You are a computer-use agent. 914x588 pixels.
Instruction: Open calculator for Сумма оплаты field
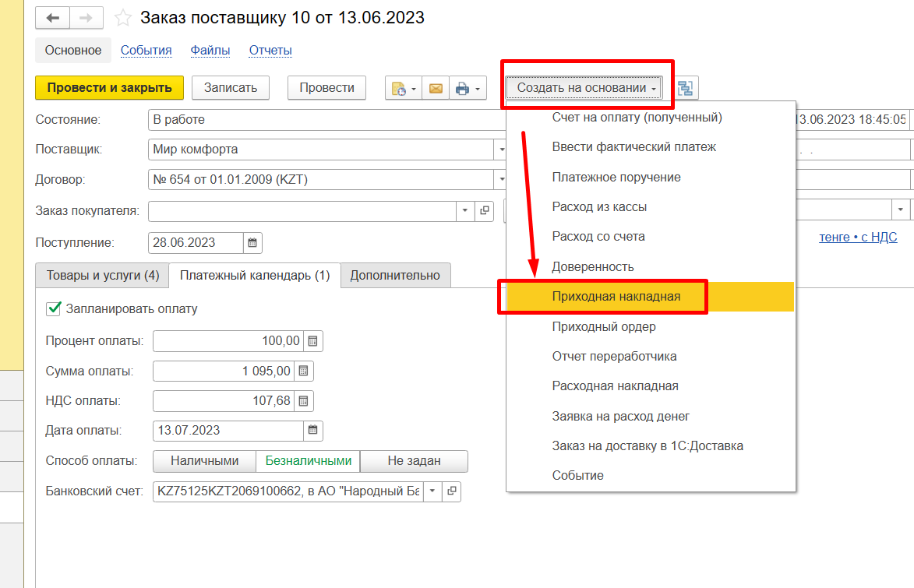click(x=304, y=371)
